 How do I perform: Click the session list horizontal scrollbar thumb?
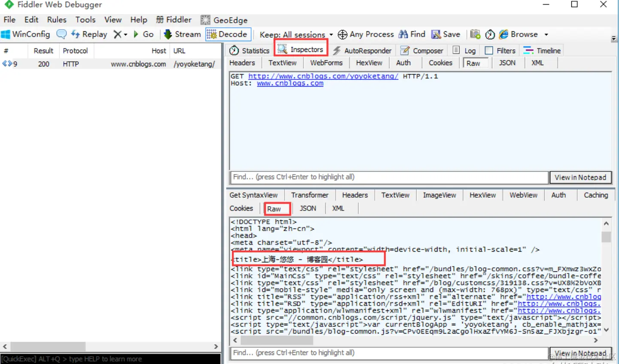click(48, 346)
